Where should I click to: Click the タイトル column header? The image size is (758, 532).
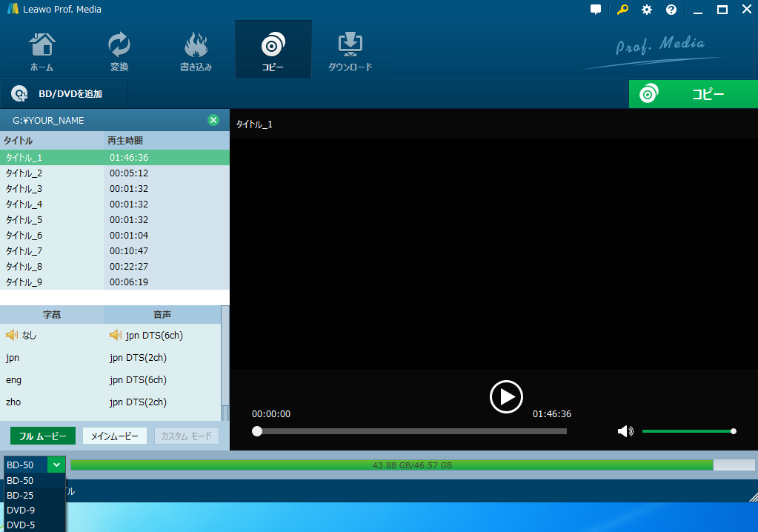52,141
